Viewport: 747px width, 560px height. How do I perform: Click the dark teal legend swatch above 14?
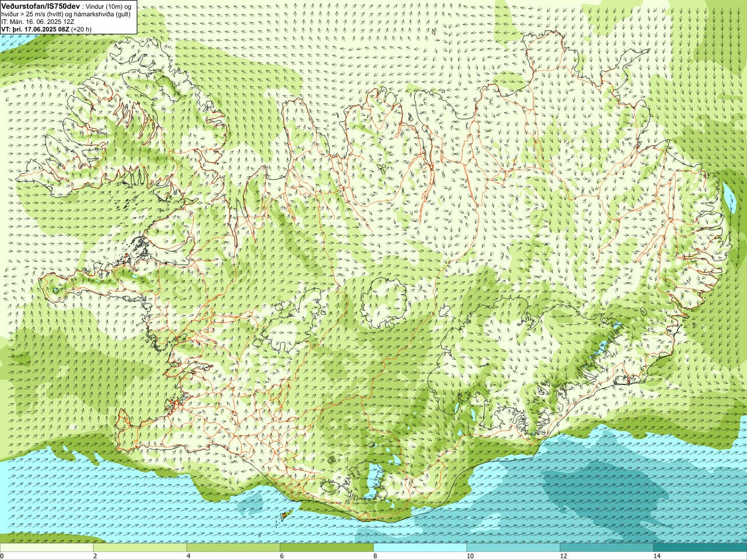click(x=700, y=548)
